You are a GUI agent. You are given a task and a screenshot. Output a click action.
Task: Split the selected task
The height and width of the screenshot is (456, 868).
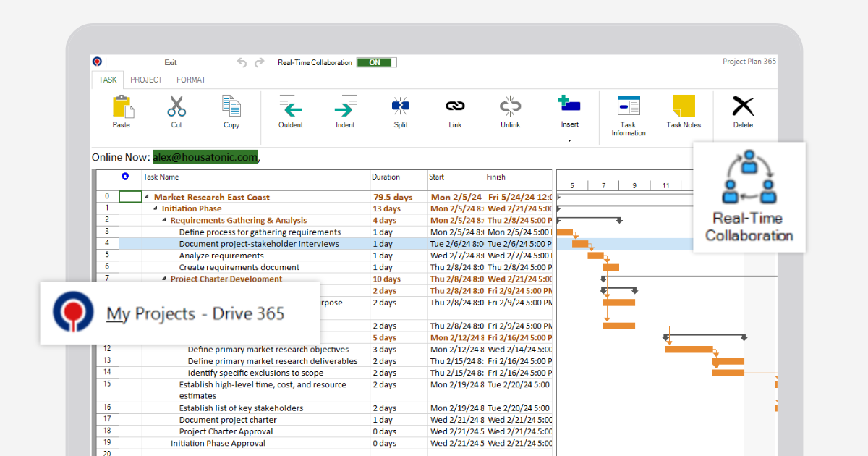pos(400,111)
